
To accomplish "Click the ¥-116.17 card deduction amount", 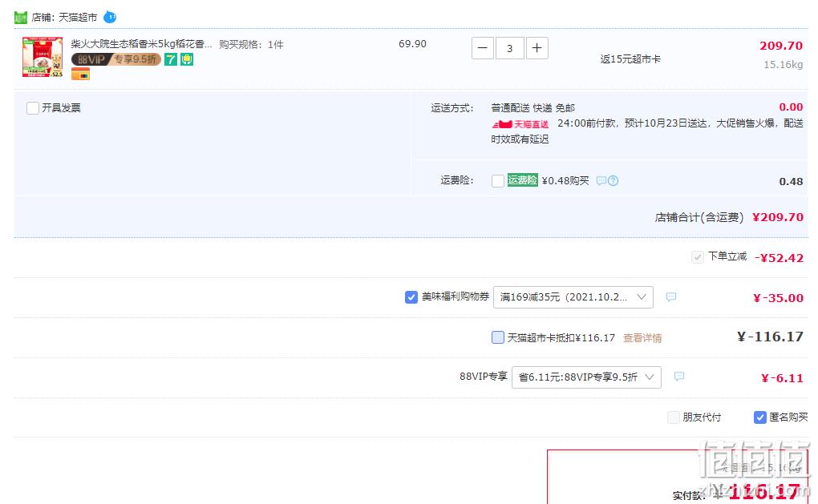I will (770, 337).
